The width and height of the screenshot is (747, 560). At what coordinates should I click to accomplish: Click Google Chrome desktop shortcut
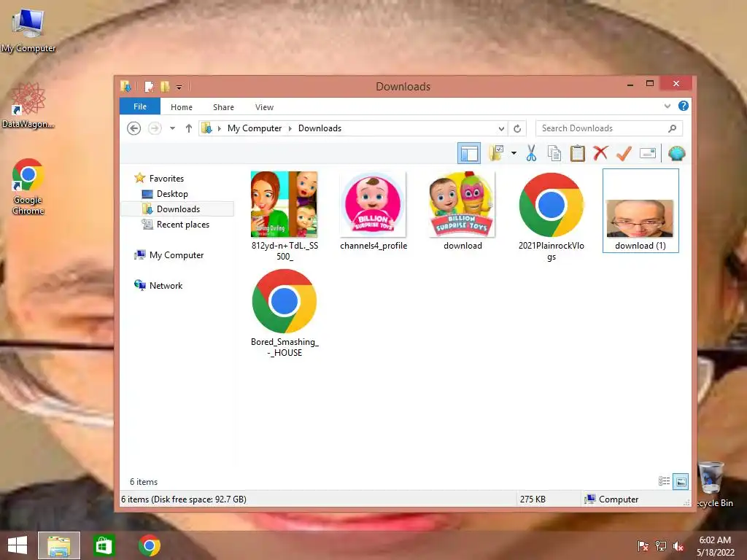[28, 187]
